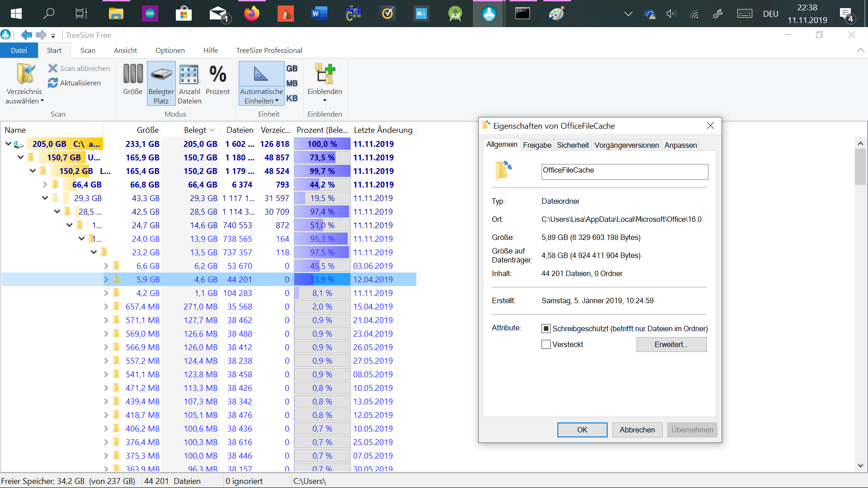Click the Erweitert button
This screenshot has height=488, width=868.
(x=671, y=344)
